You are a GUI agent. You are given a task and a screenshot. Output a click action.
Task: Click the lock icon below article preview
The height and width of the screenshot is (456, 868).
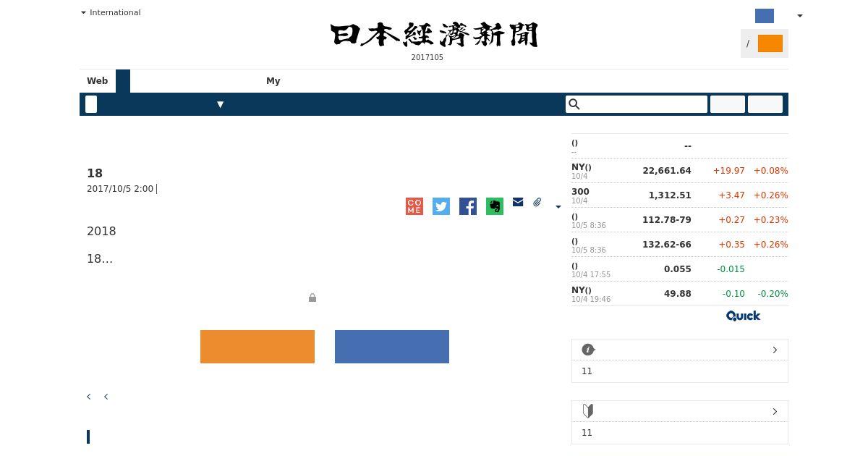(x=312, y=297)
